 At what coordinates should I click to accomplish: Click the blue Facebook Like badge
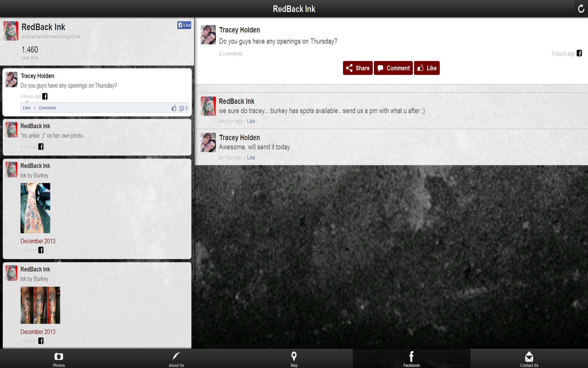[184, 25]
